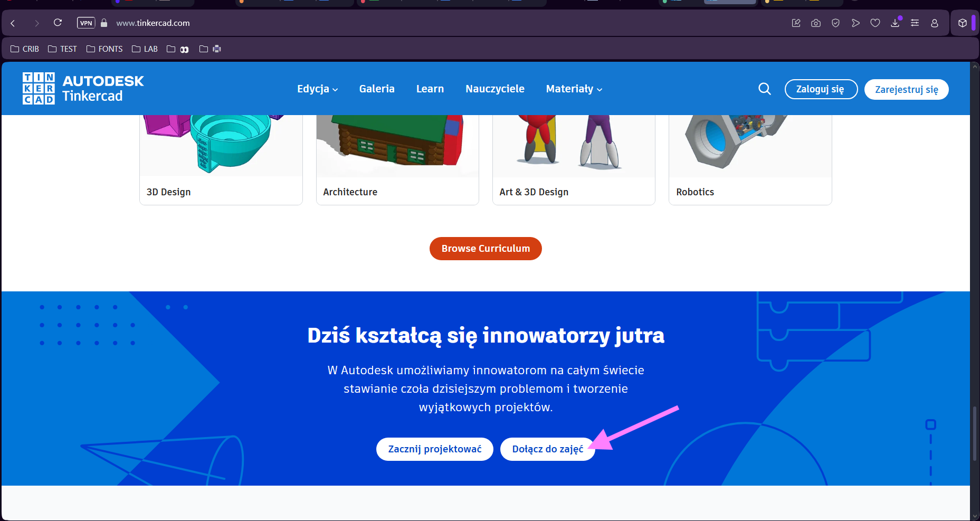This screenshot has height=521, width=980.
Task: Click the Browse Curriculum button
Action: 485,248
